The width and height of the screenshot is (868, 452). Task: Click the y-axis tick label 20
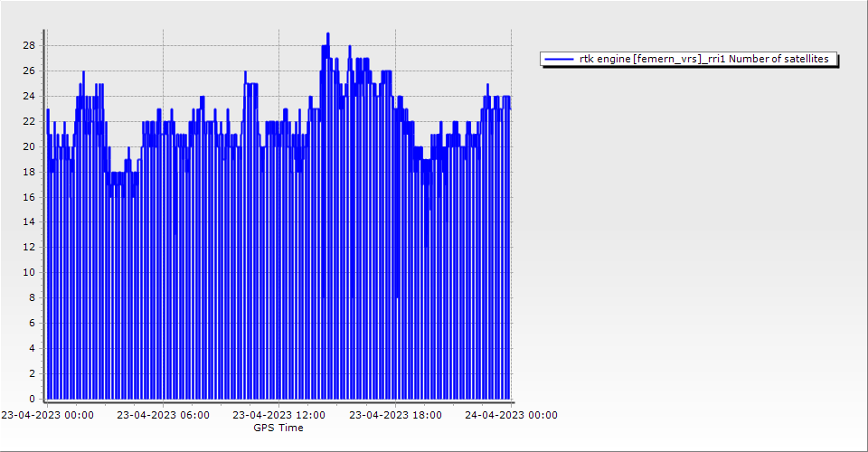point(30,146)
